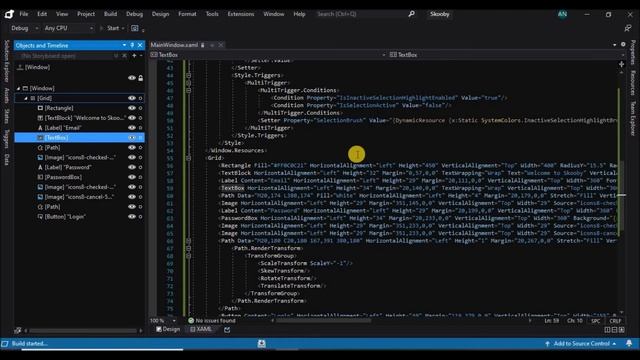Click the search magnifier icon
This screenshot has width=640, height=360.
pos(411,14)
